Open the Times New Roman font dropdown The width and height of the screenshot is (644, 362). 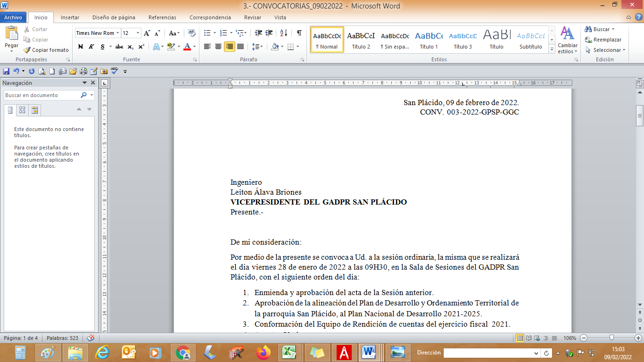point(117,33)
